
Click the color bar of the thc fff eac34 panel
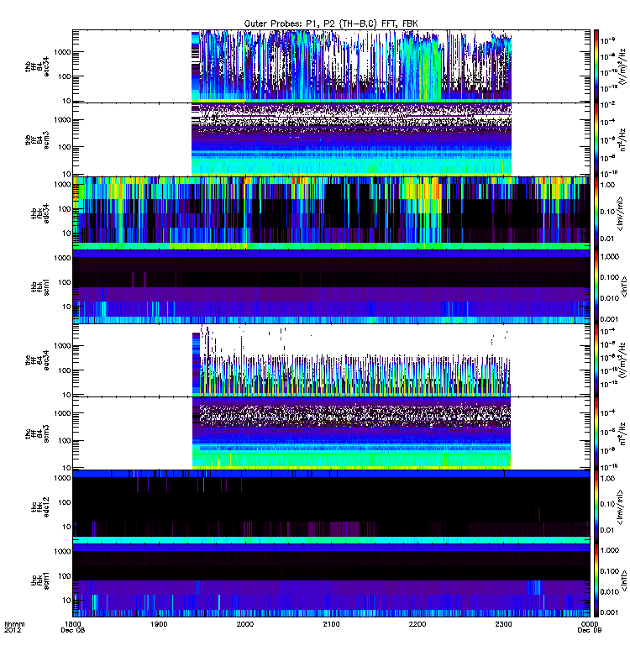click(x=596, y=360)
